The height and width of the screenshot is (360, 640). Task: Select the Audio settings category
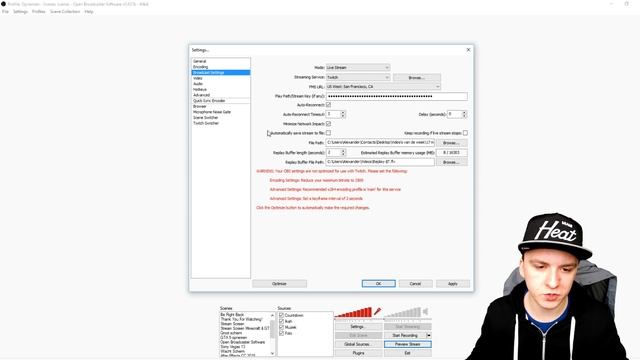220,84
